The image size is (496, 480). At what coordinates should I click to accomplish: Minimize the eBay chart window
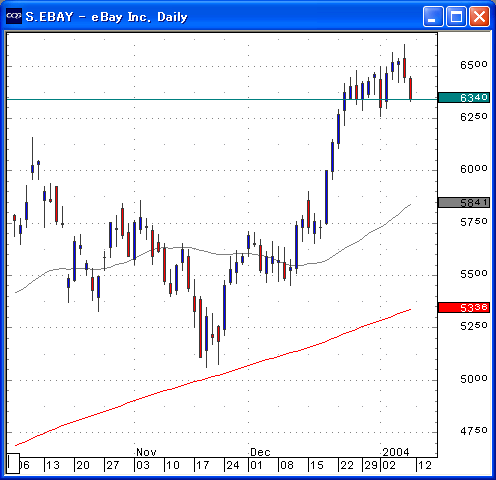click(433, 16)
